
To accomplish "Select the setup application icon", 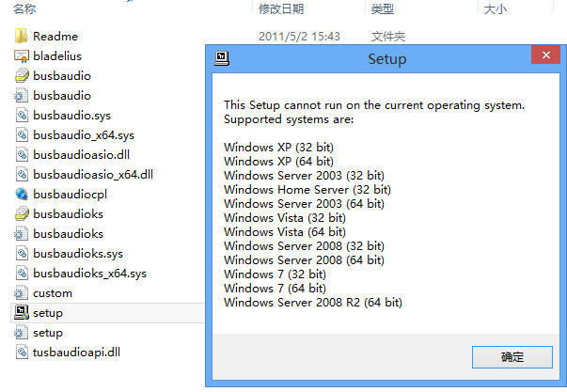I will coord(22,312).
